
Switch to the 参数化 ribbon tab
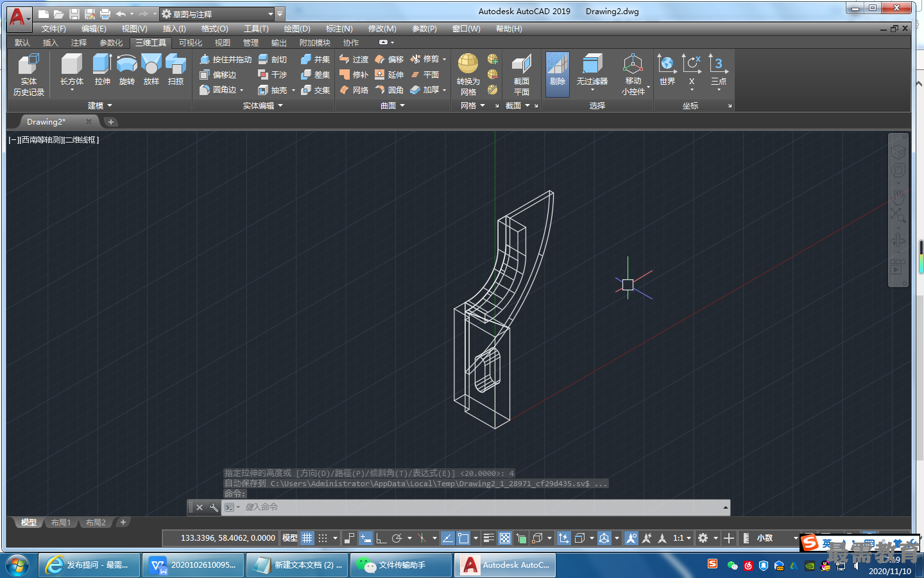111,43
